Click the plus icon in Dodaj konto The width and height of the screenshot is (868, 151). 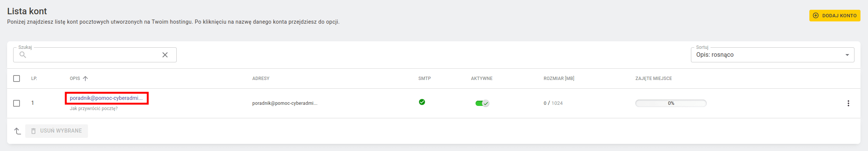click(x=816, y=15)
